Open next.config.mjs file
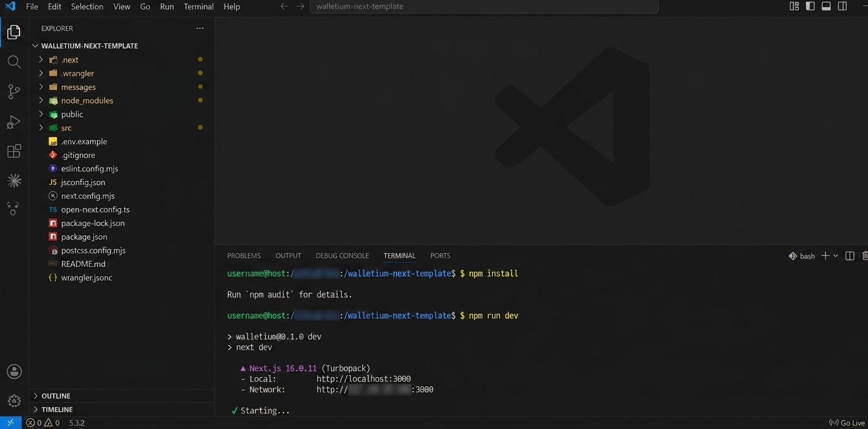 pos(122,196)
